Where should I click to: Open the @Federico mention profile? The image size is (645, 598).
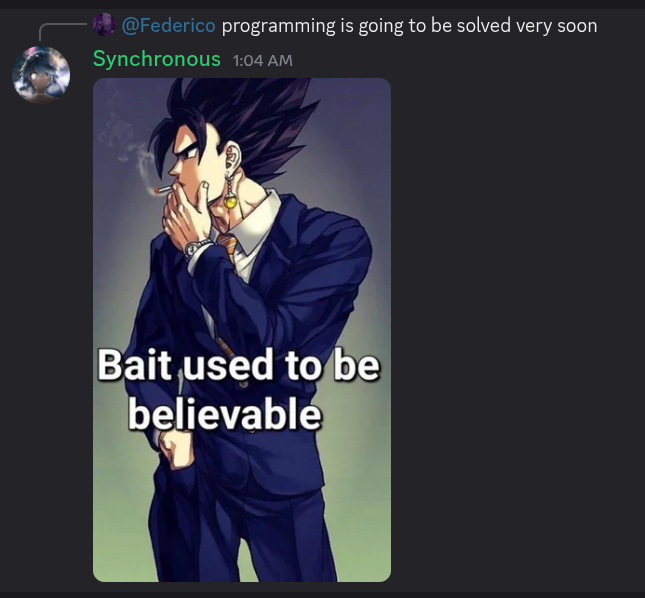[168, 25]
